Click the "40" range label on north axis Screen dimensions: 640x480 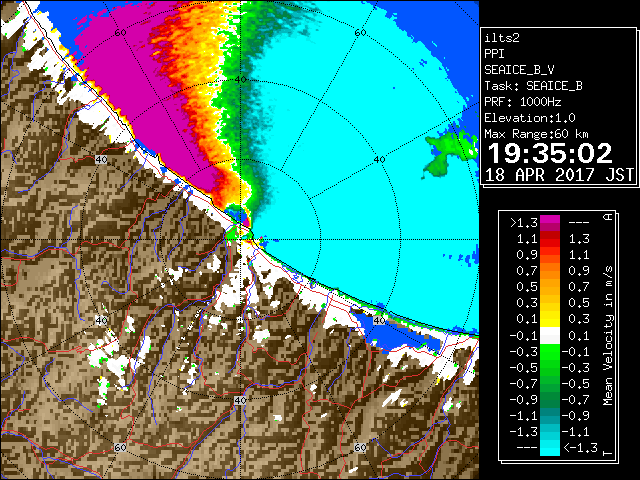(x=240, y=79)
